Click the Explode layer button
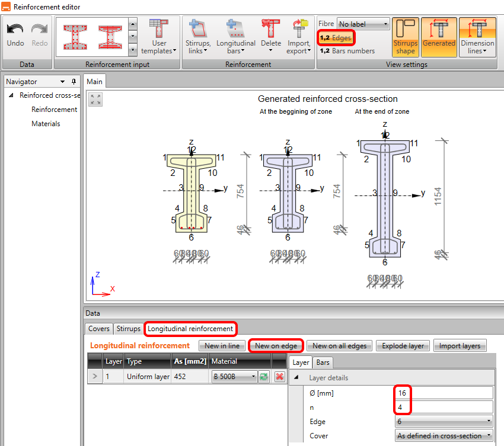The image size is (504, 446). coord(403,346)
